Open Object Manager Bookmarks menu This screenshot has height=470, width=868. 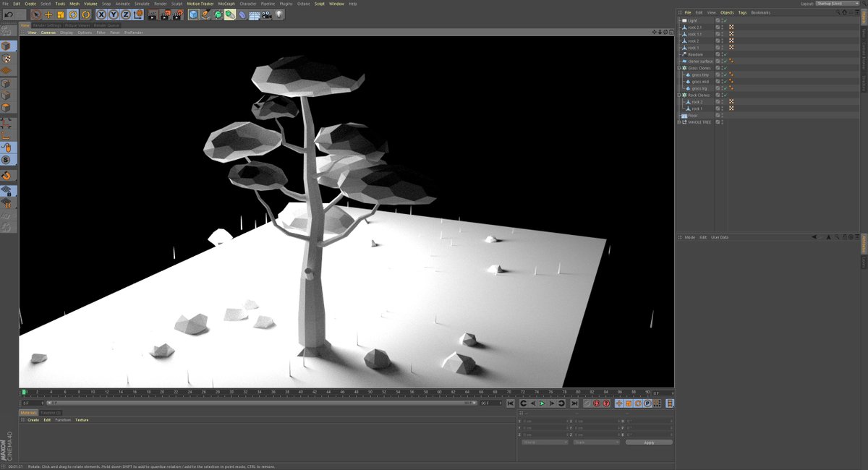click(761, 12)
